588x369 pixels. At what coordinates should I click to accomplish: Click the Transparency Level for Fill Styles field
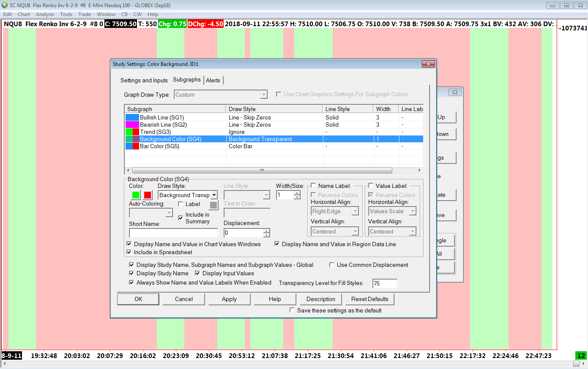385,283
